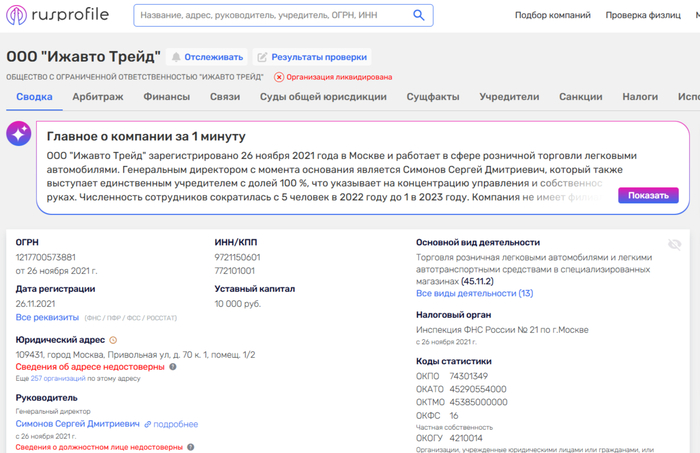The height and width of the screenshot is (453, 700).
Task: Click the bell icon on Отслеживать
Action: point(176,57)
